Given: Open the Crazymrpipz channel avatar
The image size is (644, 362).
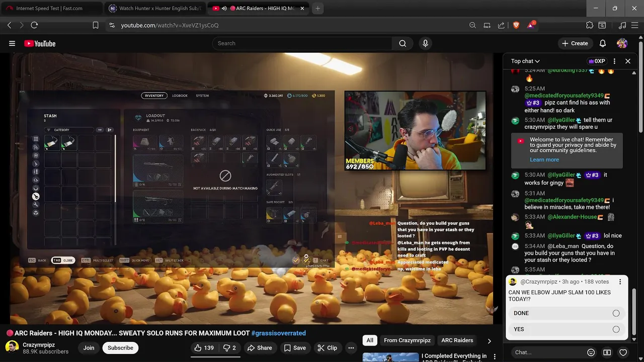Looking at the screenshot, I should click(x=12, y=347).
